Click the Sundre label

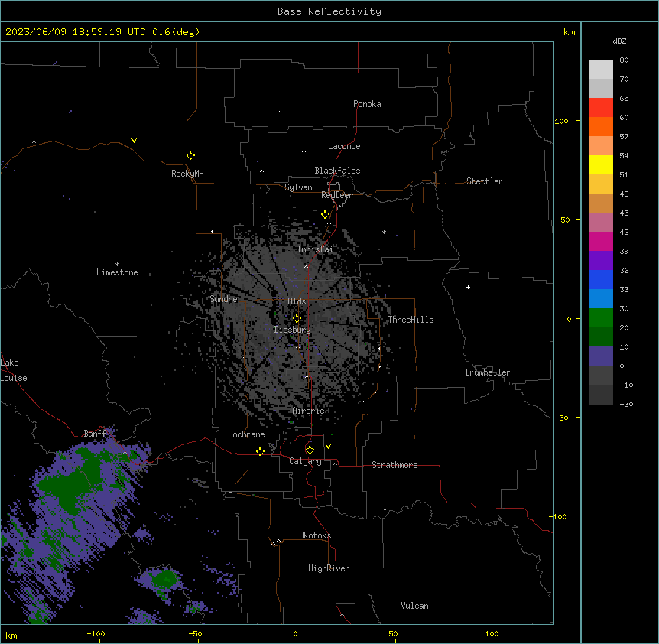pyautogui.click(x=223, y=299)
